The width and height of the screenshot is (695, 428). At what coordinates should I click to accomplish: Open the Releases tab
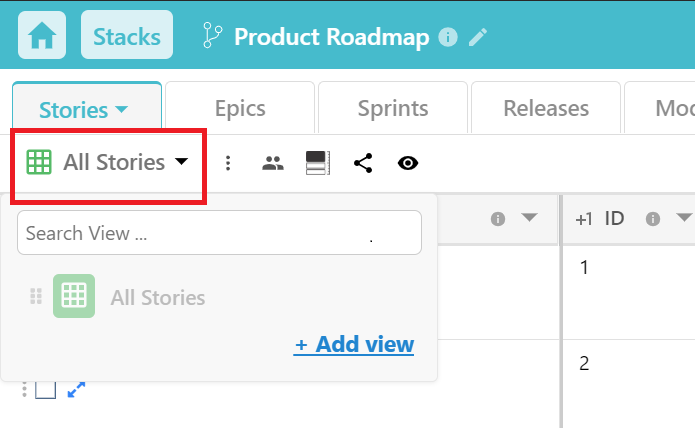[x=546, y=108]
